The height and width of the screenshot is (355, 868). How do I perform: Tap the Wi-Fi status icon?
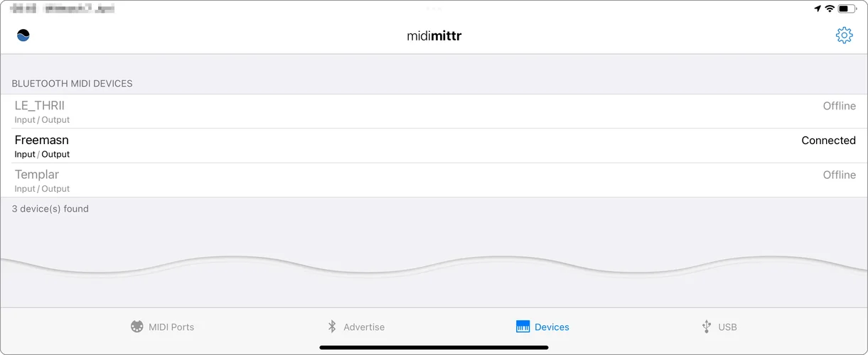pyautogui.click(x=830, y=9)
